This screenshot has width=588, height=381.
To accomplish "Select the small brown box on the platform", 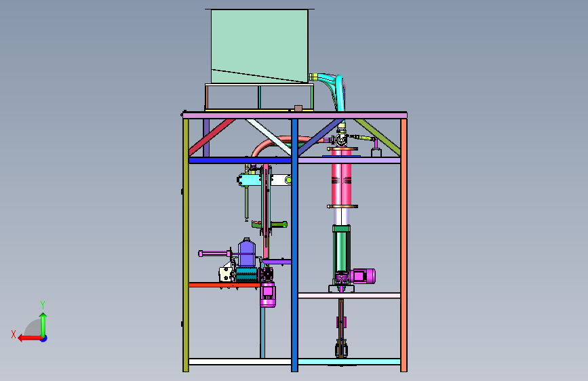I will (x=298, y=108).
